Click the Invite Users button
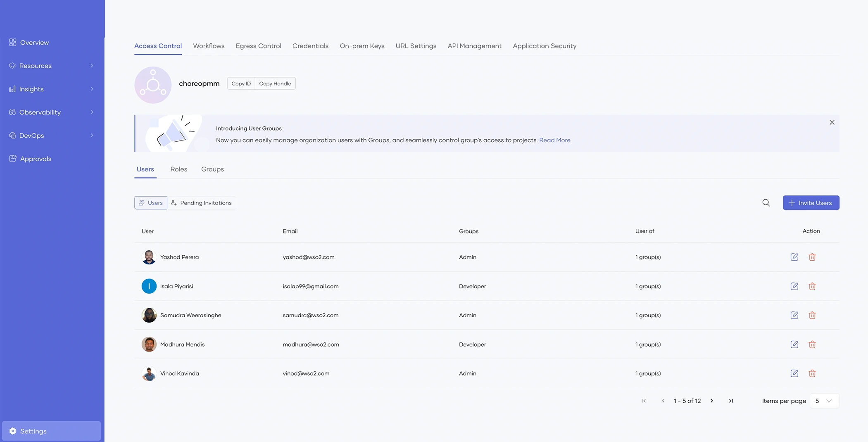 pyautogui.click(x=811, y=202)
